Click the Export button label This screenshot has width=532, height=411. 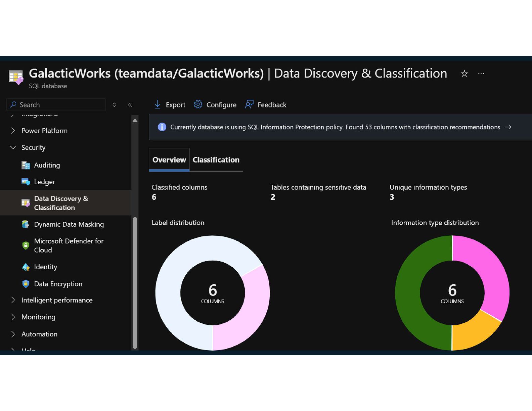point(175,105)
